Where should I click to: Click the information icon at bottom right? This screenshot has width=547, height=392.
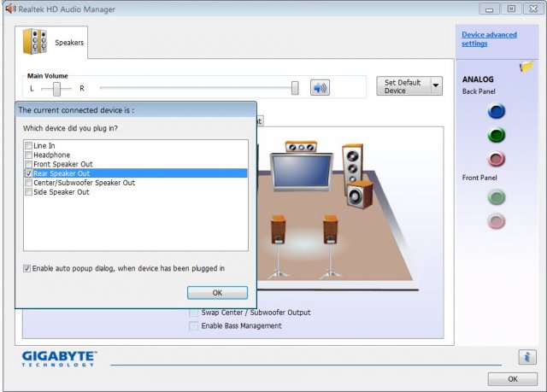click(x=527, y=357)
